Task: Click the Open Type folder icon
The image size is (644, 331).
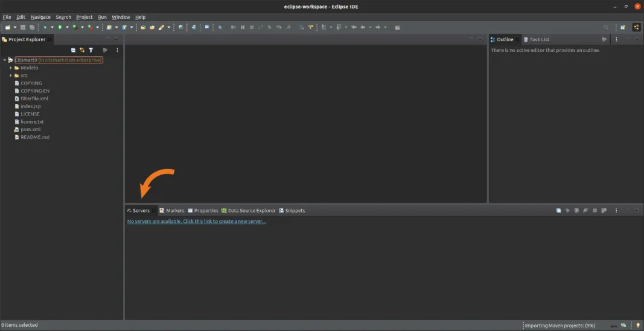Action: coord(143,27)
